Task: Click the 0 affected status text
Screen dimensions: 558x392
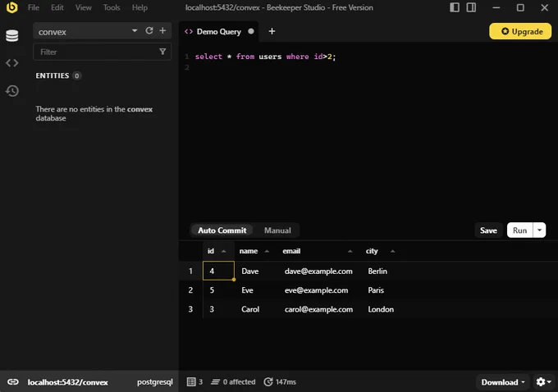Action: coord(239,382)
